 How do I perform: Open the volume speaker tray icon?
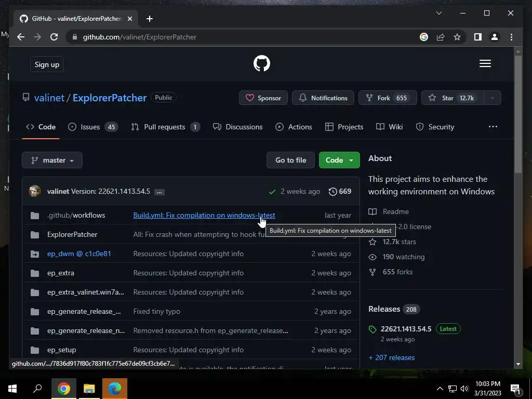click(464, 389)
